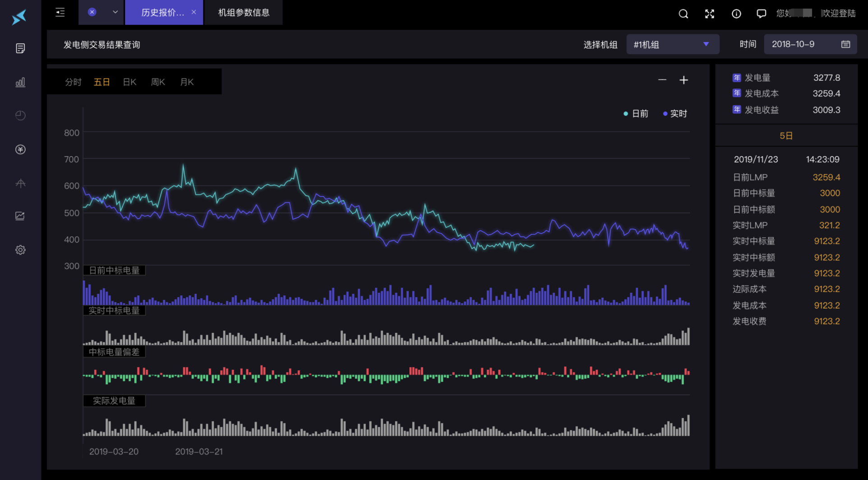Switch to the 历史报价 tab
The height and width of the screenshot is (480, 868).
[163, 13]
